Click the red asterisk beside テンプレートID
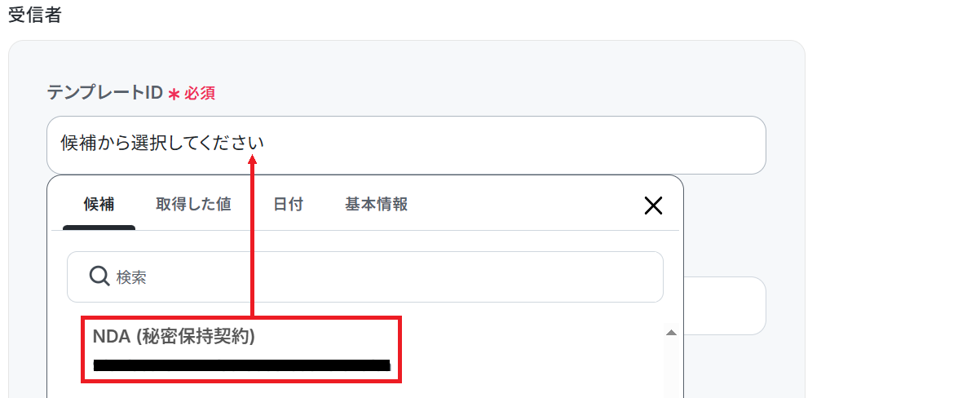Image resolution: width=980 pixels, height=398 pixels. point(174,95)
